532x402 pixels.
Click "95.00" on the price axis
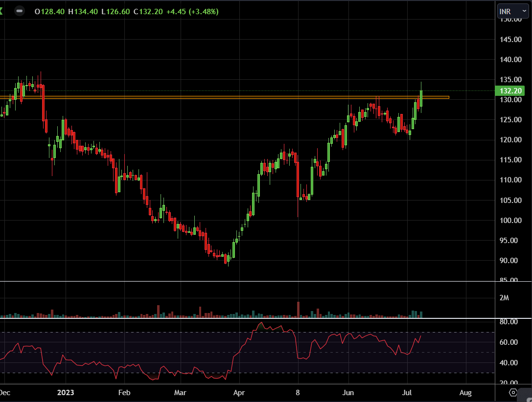[x=509, y=240]
